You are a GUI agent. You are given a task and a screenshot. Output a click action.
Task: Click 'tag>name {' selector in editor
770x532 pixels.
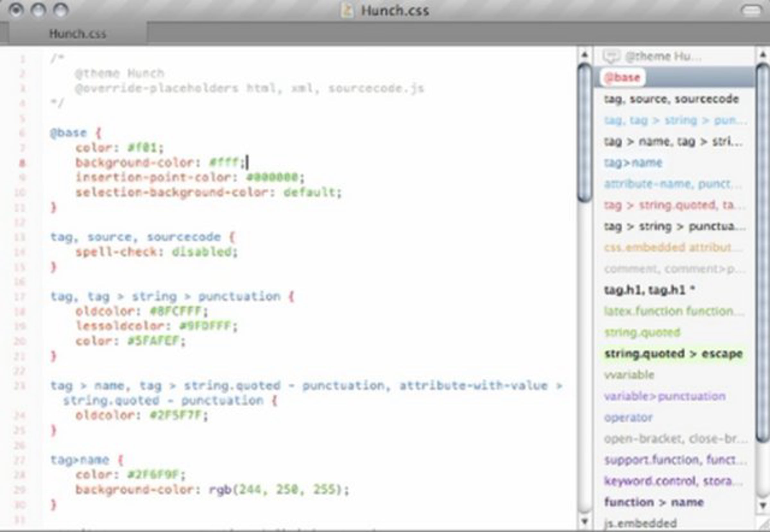click(87, 460)
